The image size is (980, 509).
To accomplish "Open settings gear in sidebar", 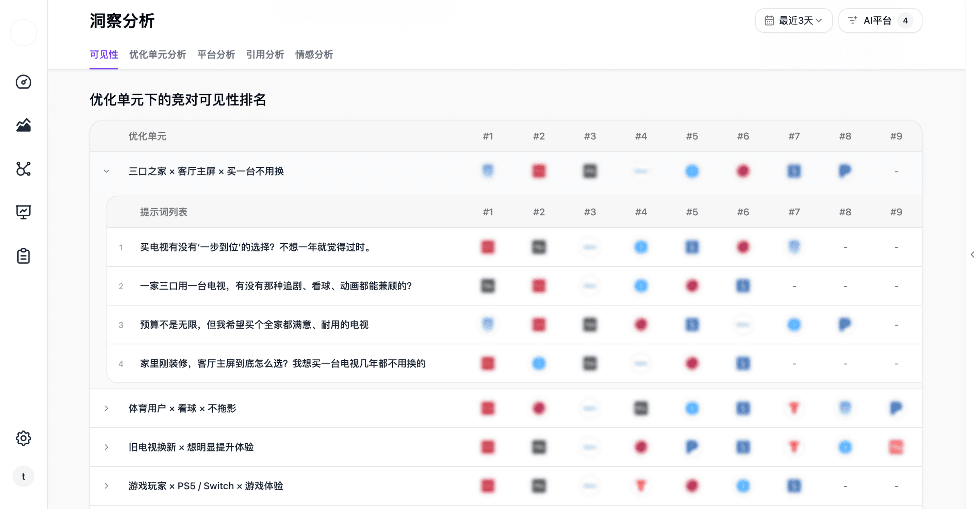I will point(23,438).
